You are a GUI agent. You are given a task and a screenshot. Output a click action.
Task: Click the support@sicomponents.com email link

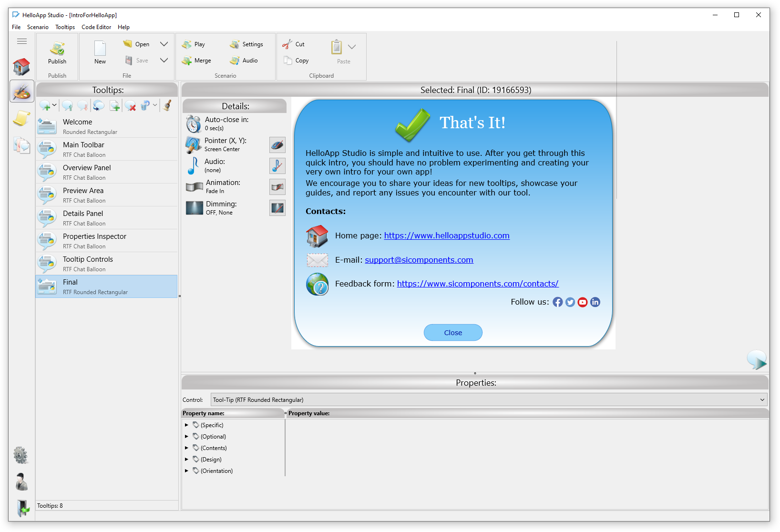[419, 260]
